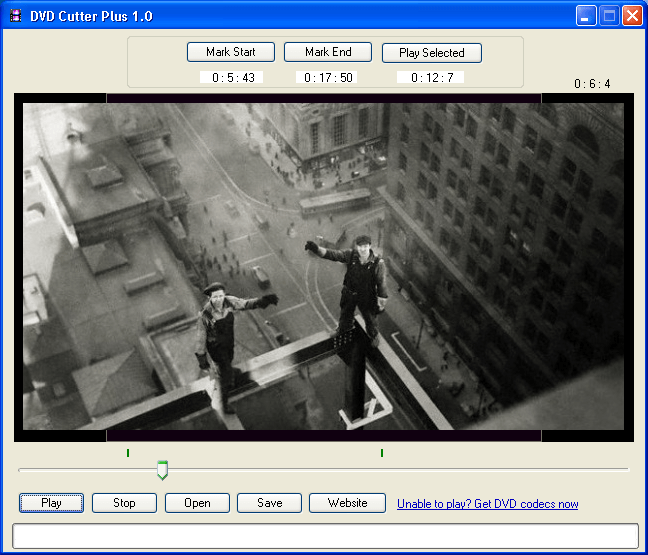Click the Mark Start button
The width and height of the screenshot is (648, 555).
231,52
